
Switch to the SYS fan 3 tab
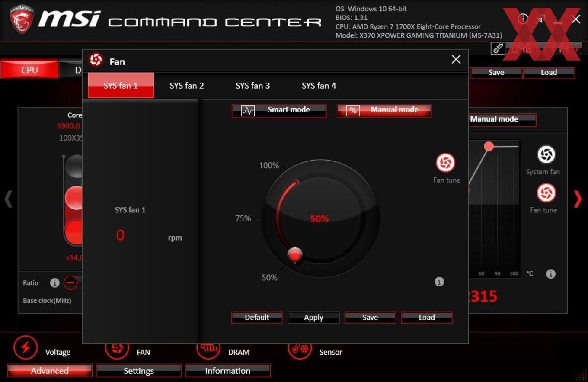coord(253,86)
